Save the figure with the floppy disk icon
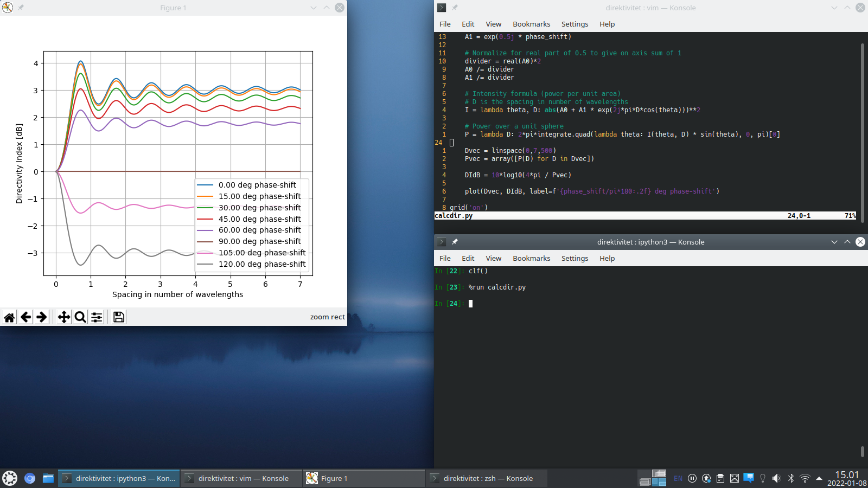The width and height of the screenshot is (868, 488). click(119, 317)
